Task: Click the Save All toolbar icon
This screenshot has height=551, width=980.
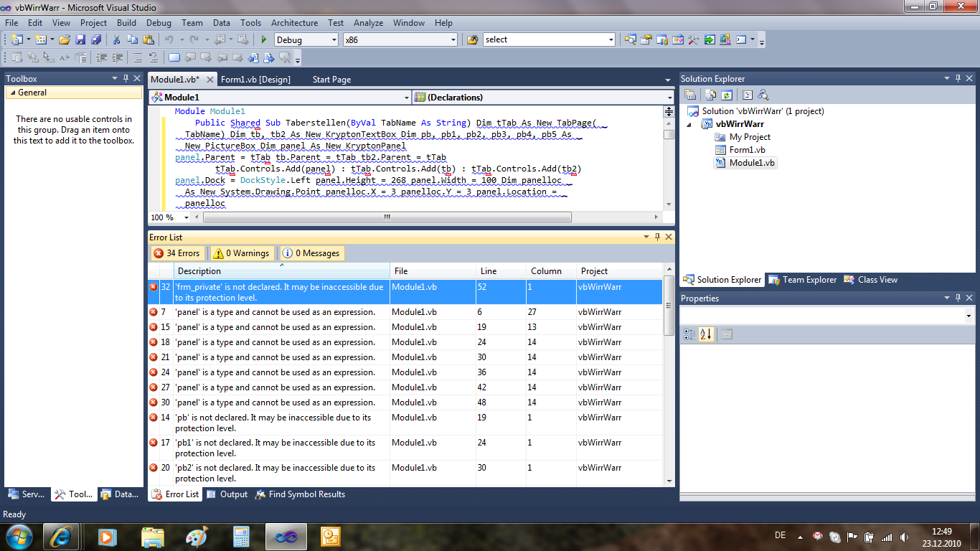Action: click(95, 40)
